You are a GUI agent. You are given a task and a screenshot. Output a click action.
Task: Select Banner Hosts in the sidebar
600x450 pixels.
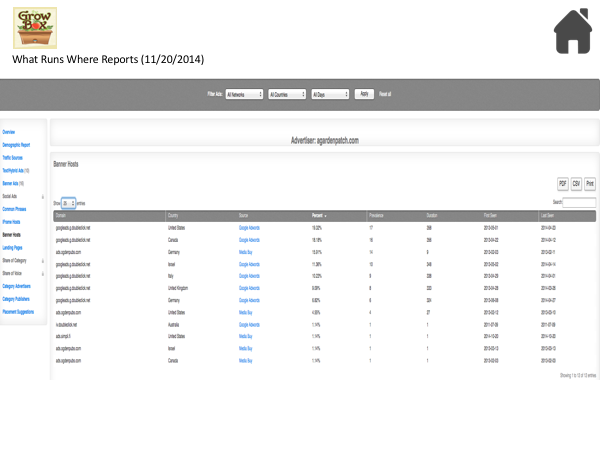coord(11,235)
